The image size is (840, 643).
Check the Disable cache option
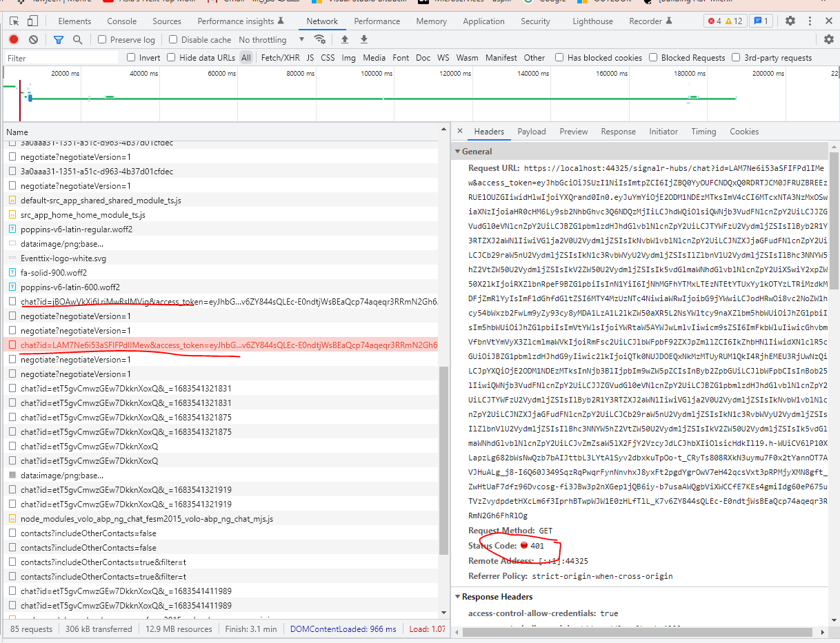click(173, 40)
